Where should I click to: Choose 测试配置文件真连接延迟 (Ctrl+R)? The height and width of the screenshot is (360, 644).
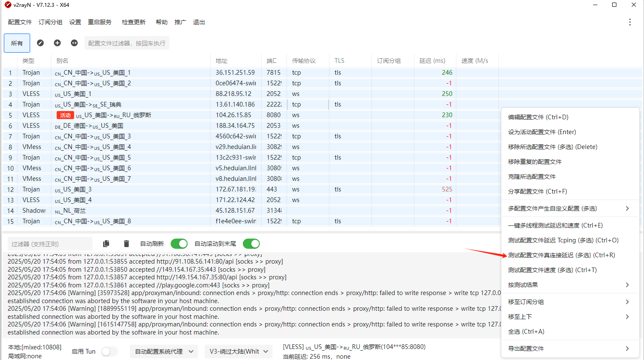click(x=571, y=255)
